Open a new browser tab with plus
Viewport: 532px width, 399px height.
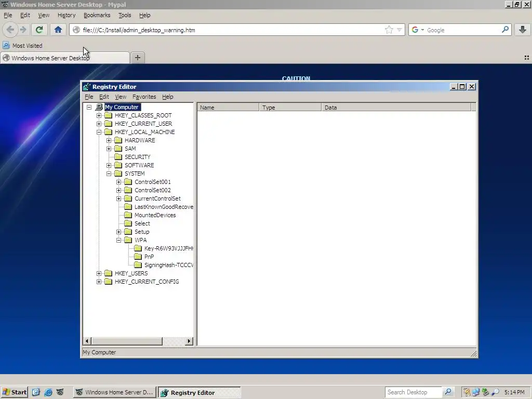point(137,58)
